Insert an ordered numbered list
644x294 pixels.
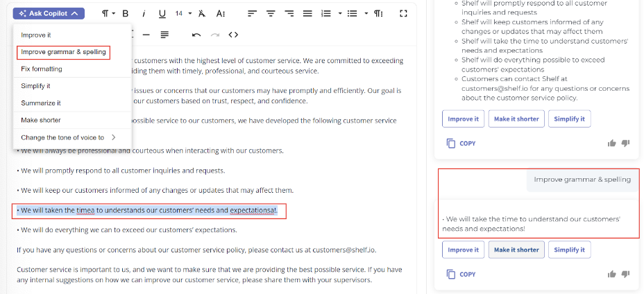[326, 14]
